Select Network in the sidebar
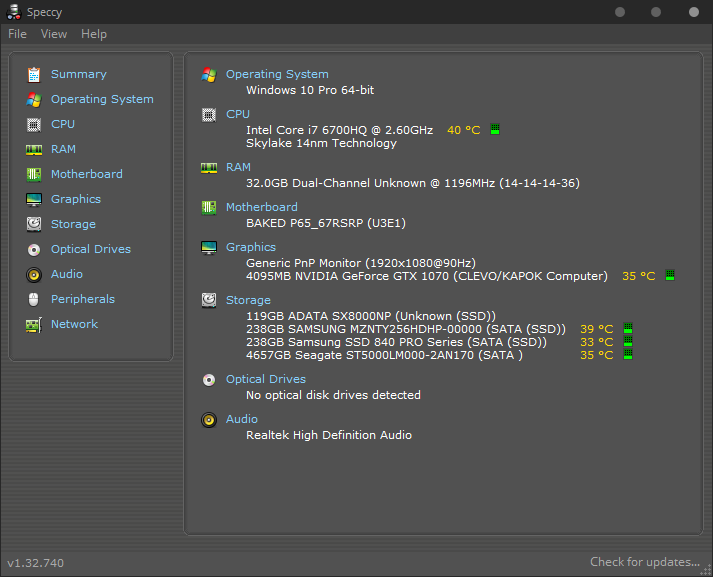Image resolution: width=713 pixels, height=577 pixels. point(74,324)
